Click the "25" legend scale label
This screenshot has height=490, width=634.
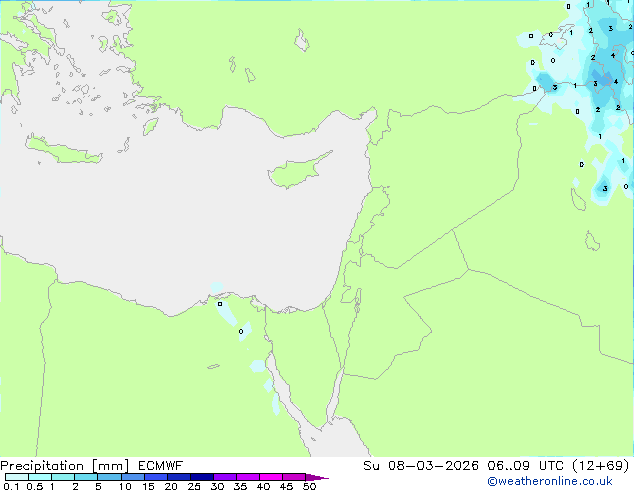(194, 486)
